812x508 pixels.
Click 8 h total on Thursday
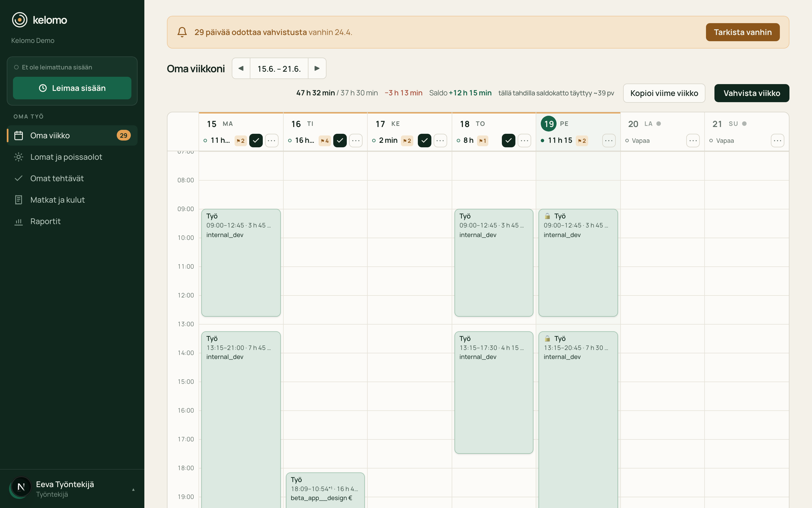click(468, 141)
